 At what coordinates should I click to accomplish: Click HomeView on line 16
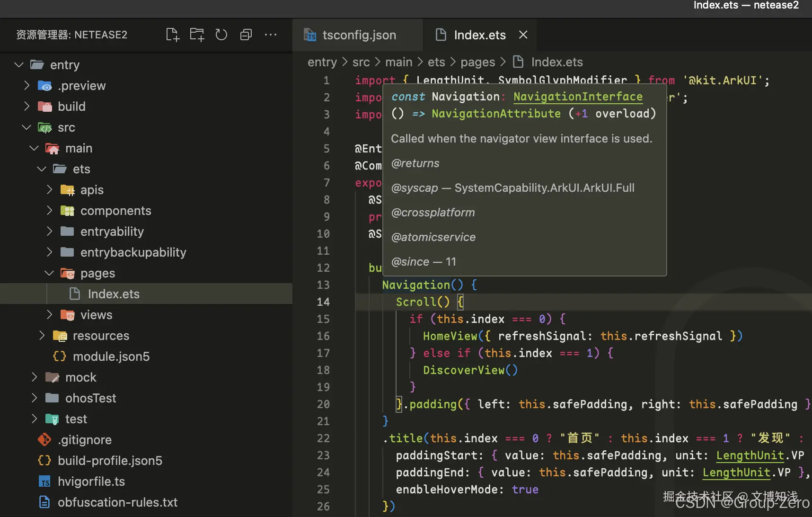pyautogui.click(x=450, y=336)
